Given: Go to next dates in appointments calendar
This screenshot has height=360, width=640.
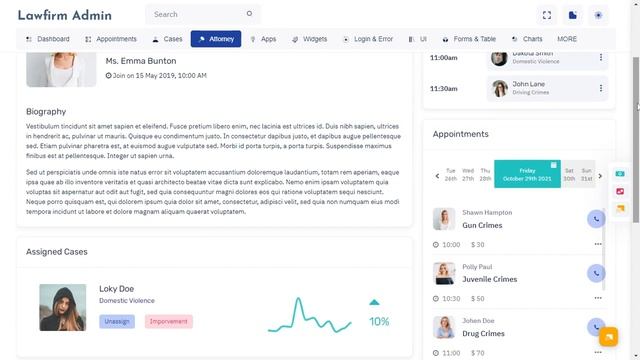Looking at the screenshot, I should [600, 176].
